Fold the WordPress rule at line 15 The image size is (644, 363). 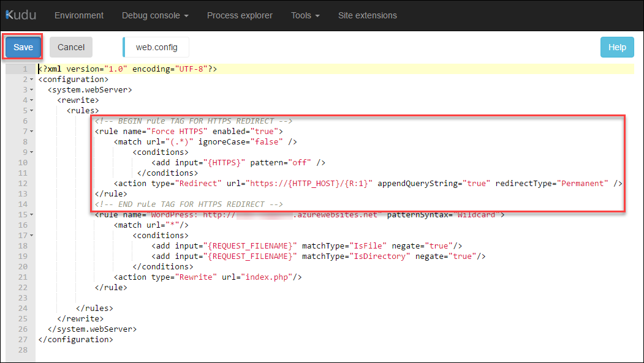(x=32, y=214)
